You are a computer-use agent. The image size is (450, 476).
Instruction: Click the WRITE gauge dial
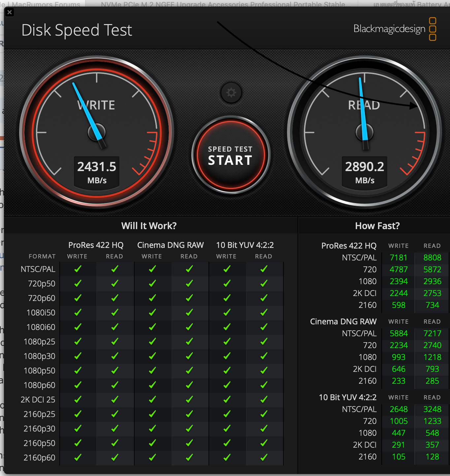97,132
